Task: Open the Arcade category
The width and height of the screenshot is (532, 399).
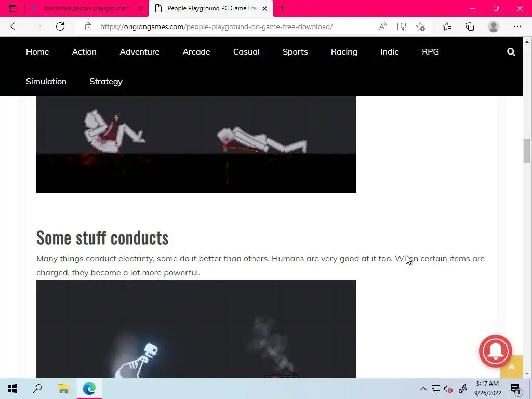Action: point(196,51)
